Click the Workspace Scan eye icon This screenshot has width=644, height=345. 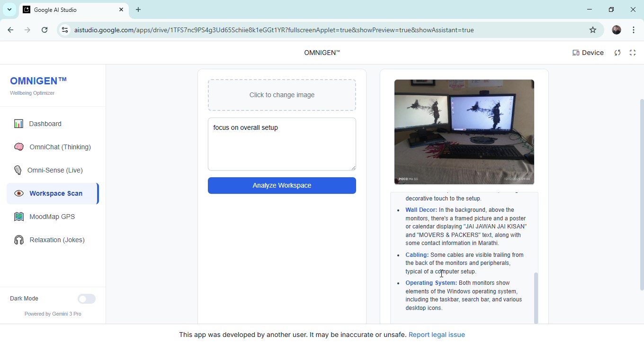point(19,194)
